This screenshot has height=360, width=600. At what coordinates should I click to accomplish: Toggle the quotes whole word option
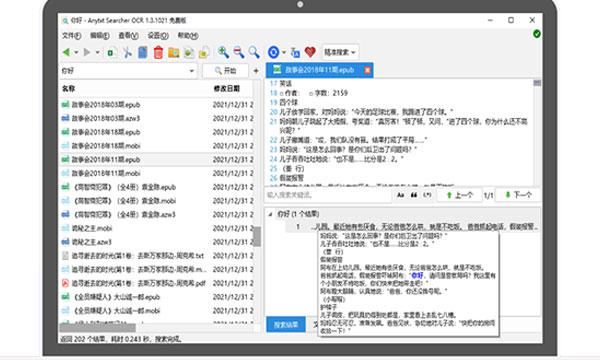pos(414,195)
